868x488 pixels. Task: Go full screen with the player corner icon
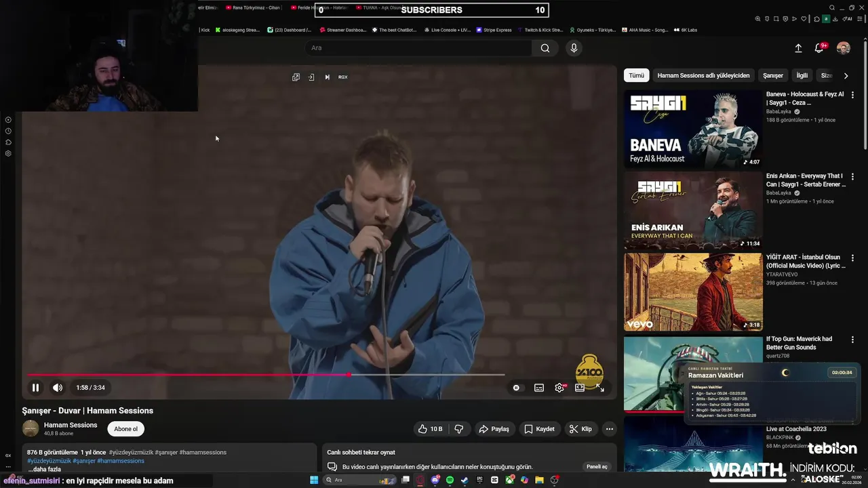click(600, 388)
